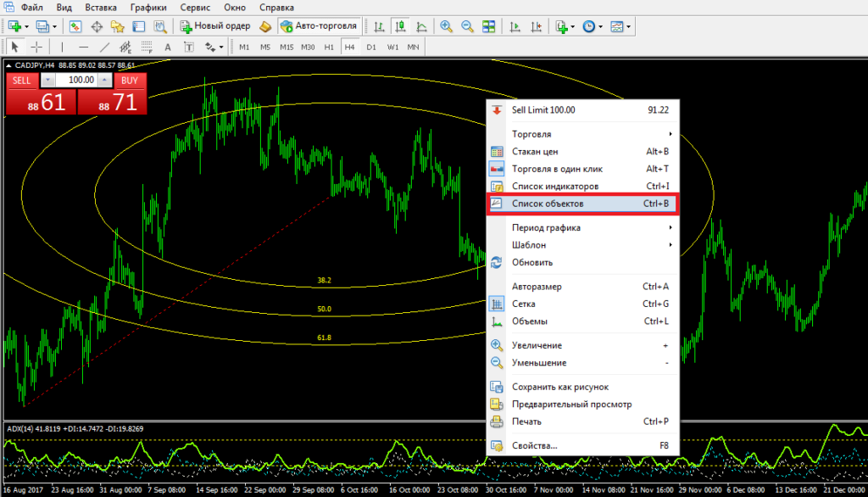868x497 pixels.
Task: Click the red SELL button
Action: pyautogui.click(x=22, y=81)
